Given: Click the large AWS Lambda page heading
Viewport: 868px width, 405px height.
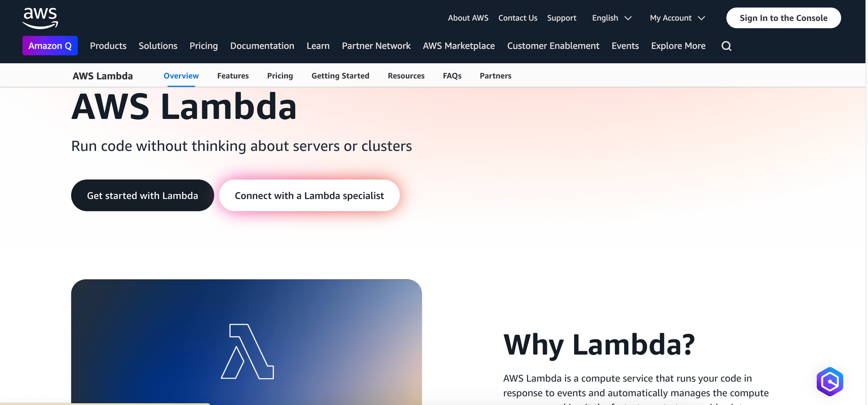Looking at the screenshot, I should [x=184, y=106].
